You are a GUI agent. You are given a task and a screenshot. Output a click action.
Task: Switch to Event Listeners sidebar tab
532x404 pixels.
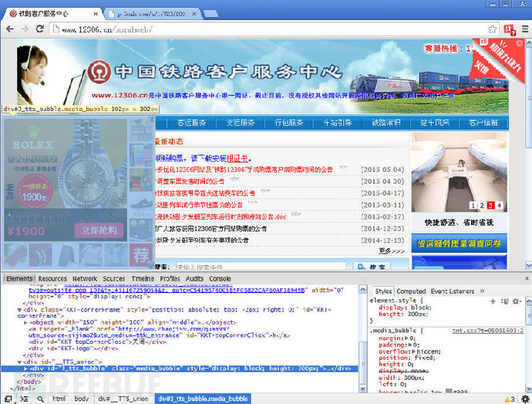453,291
